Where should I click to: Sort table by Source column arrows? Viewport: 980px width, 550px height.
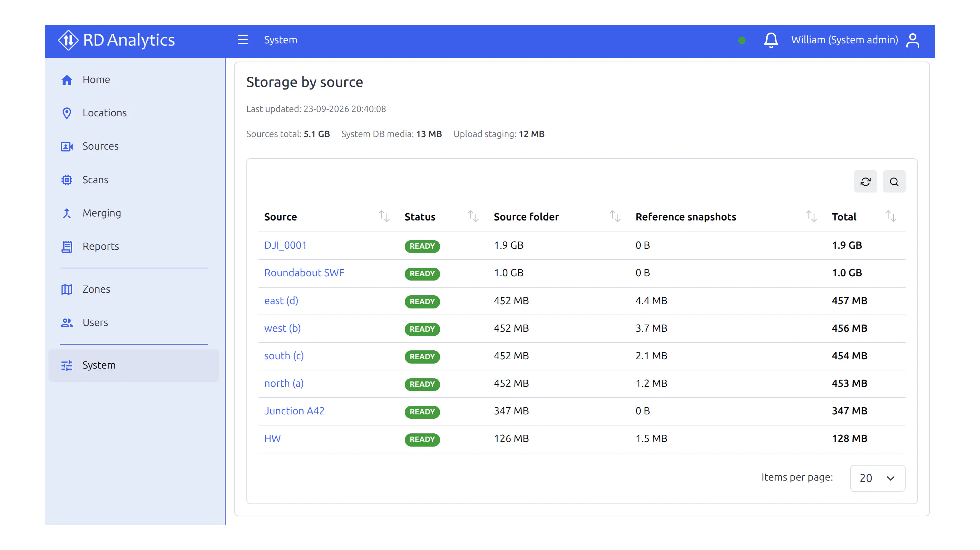click(384, 216)
